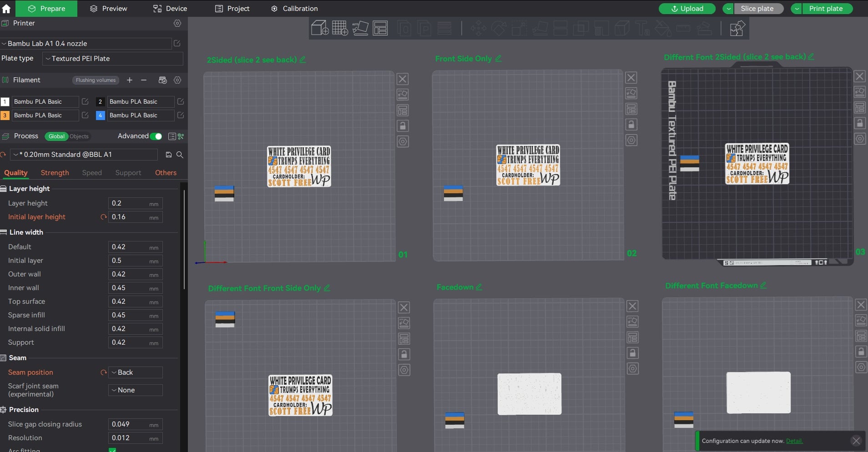Toggle lock on plate 03
The width and height of the screenshot is (868, 452).
coord(860,123)
